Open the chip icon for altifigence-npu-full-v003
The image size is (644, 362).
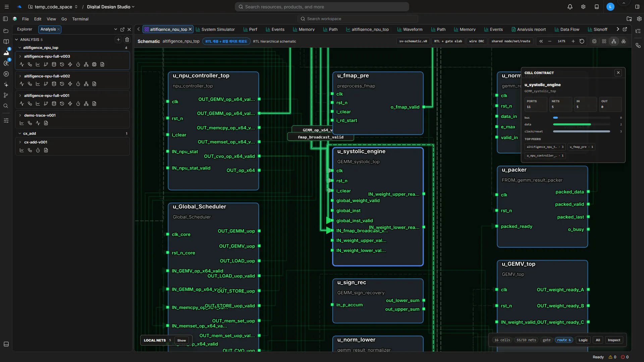point(94,64)
